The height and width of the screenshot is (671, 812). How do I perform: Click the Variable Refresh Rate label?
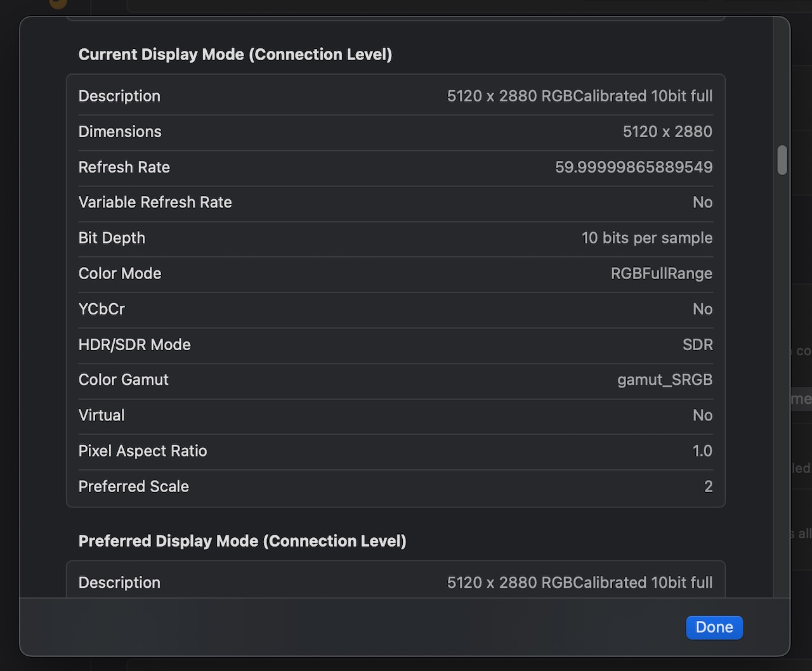point(155,202)
